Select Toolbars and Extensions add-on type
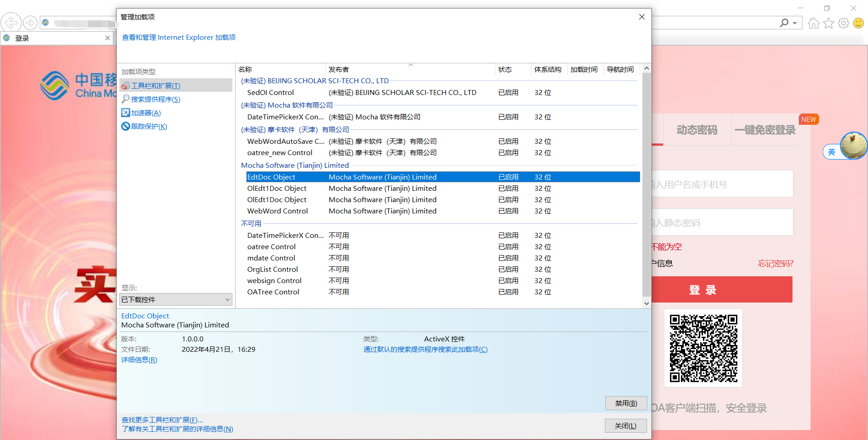Image resolution: width=868 pixels, height=440 pixels. [x=155, y=85]
